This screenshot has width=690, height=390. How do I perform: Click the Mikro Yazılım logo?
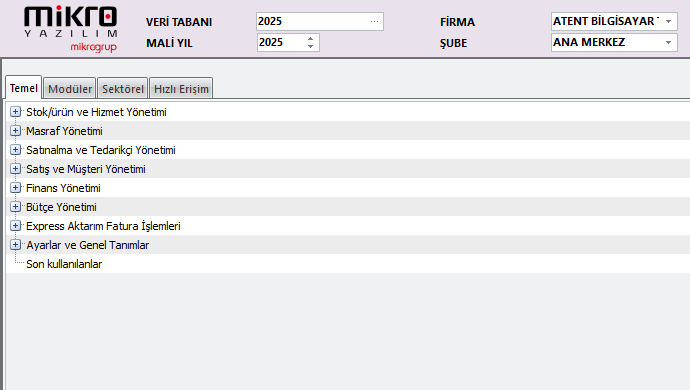(x=71, y=29)
